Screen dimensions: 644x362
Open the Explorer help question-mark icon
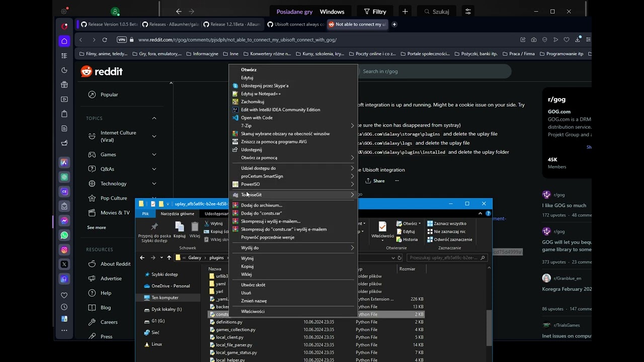coord(488,214)
